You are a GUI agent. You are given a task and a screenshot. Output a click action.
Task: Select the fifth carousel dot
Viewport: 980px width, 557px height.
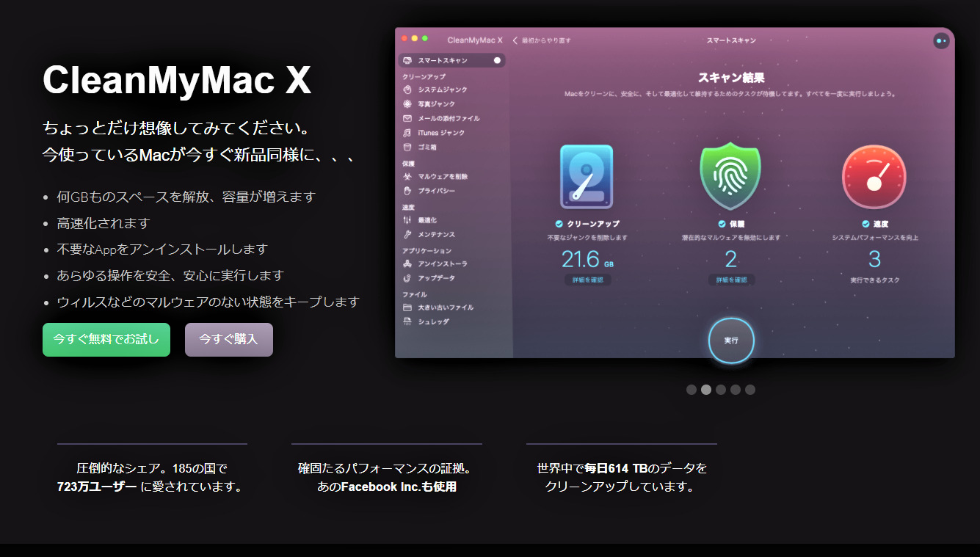[x=750, y=390]
